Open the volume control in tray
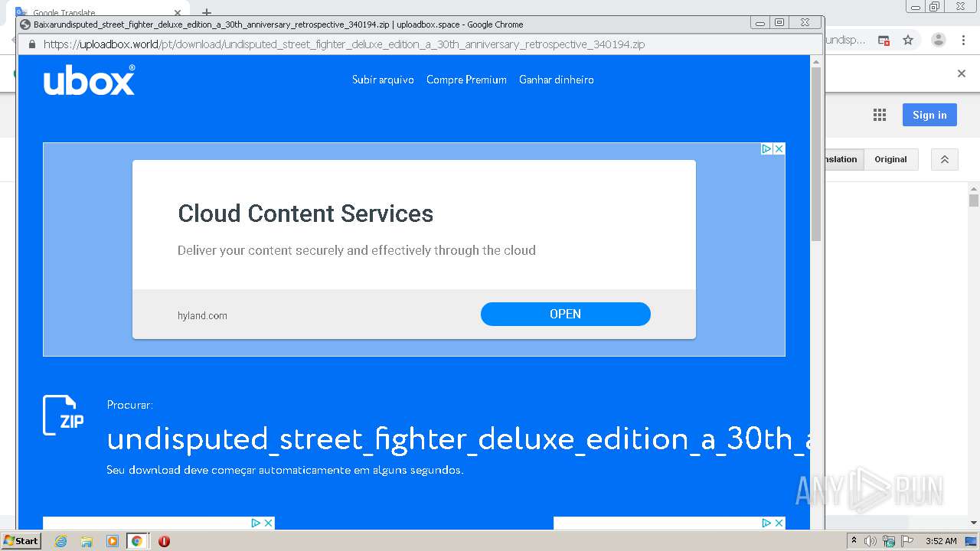The image size is (980, 551). (x=871, y=541)
